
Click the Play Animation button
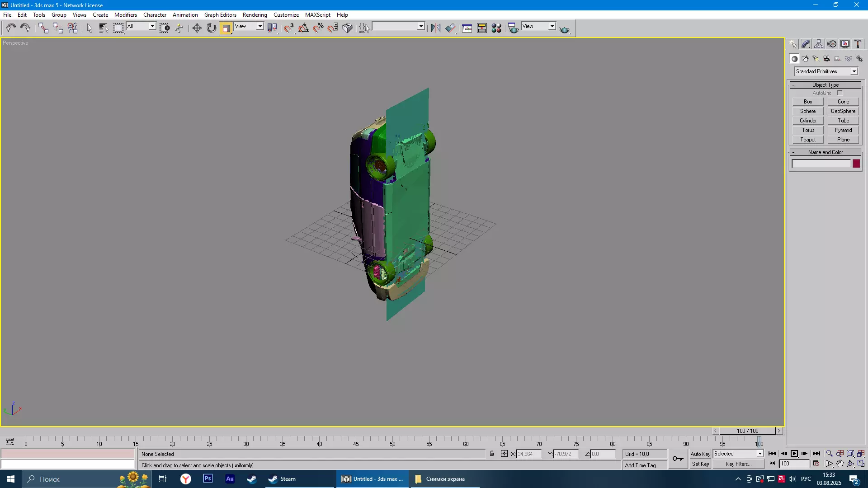coord(794,454)
